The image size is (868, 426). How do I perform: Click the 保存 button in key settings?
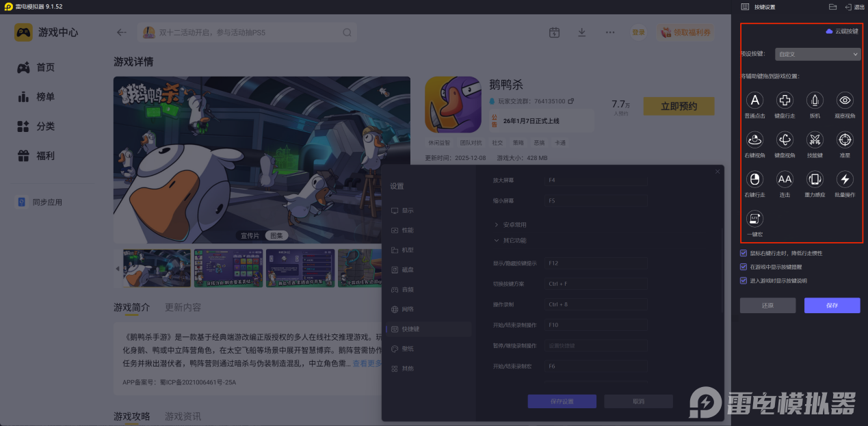click(832, 306)
